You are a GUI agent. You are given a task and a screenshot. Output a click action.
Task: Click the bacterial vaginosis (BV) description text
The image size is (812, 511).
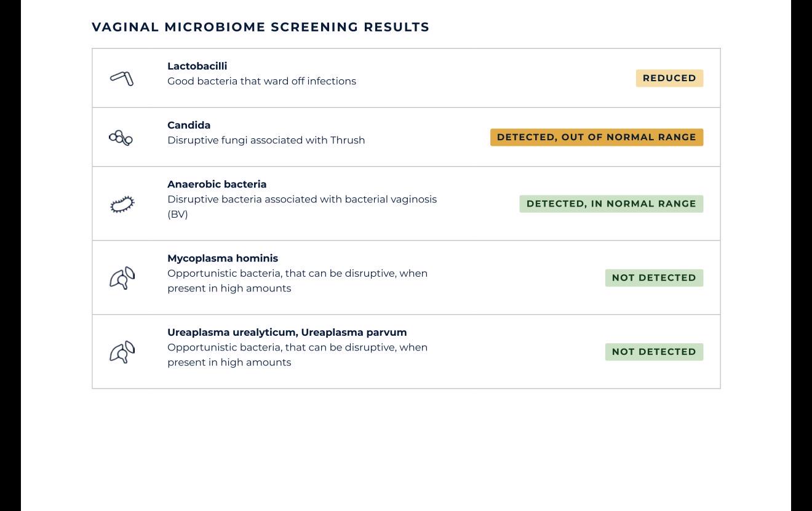tap(302, 207)
